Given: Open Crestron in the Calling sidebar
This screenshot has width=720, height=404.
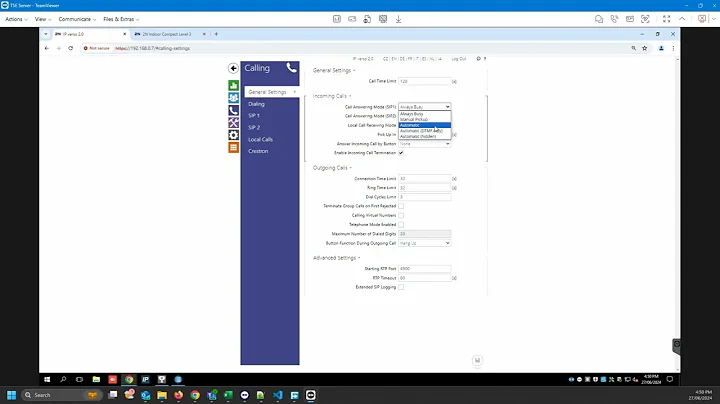Looking at the screenshot, I should pyautogui.click(x=258, y=151).
